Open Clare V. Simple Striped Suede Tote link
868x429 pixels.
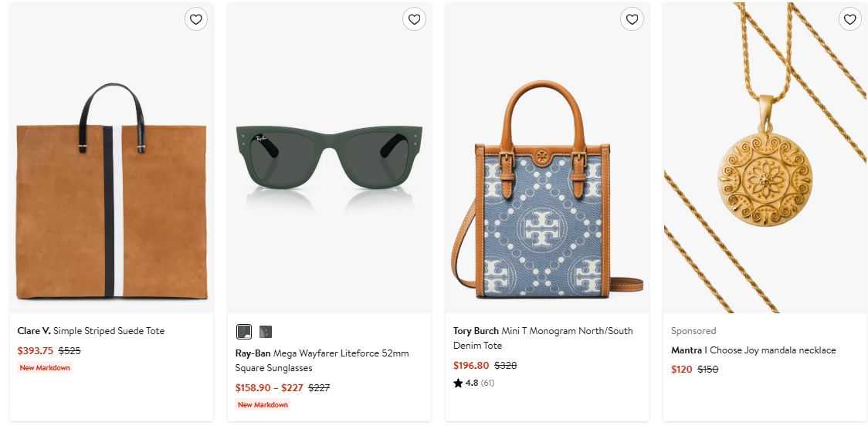click(x=91, y=330)
